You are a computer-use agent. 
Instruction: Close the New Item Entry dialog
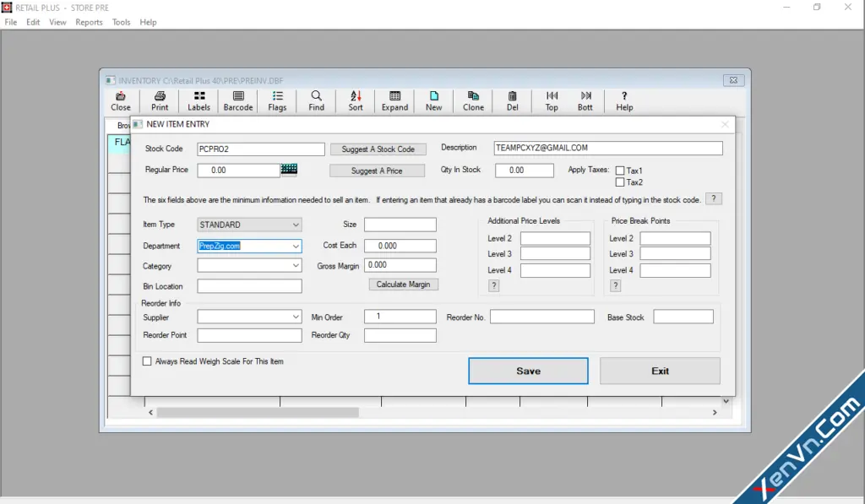[x=724, y=125]
